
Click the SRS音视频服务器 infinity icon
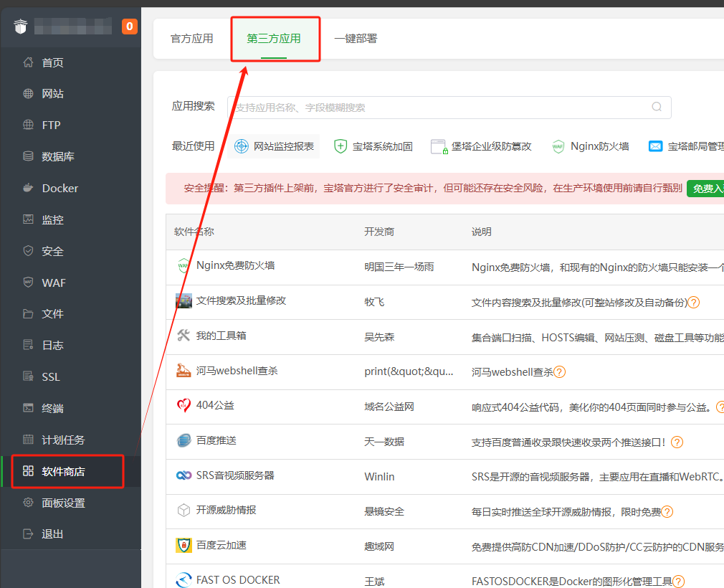(184, 475)
